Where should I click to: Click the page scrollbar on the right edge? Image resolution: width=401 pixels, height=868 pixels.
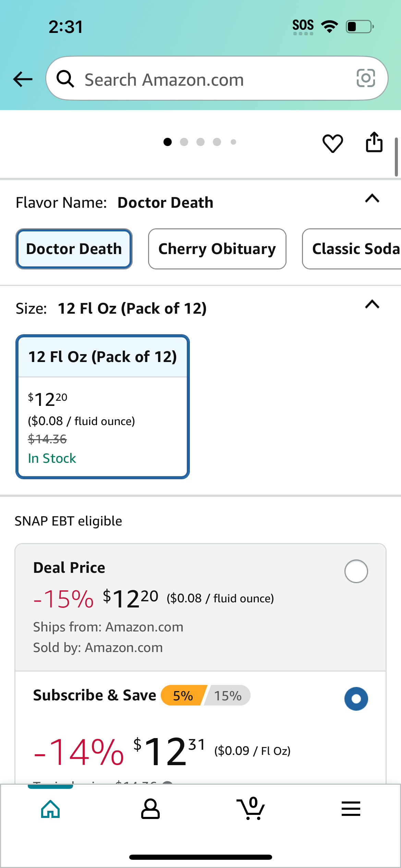pos(396,157)
